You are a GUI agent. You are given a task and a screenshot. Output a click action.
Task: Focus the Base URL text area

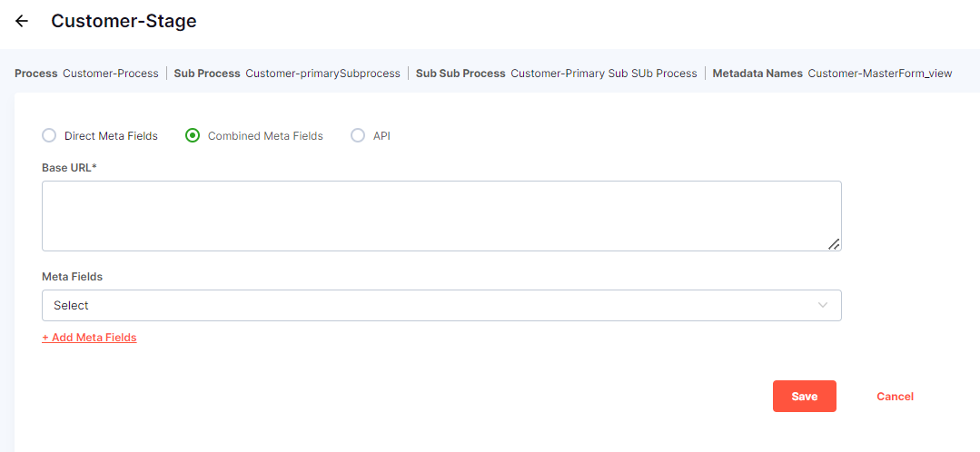(x=441, y=216)
